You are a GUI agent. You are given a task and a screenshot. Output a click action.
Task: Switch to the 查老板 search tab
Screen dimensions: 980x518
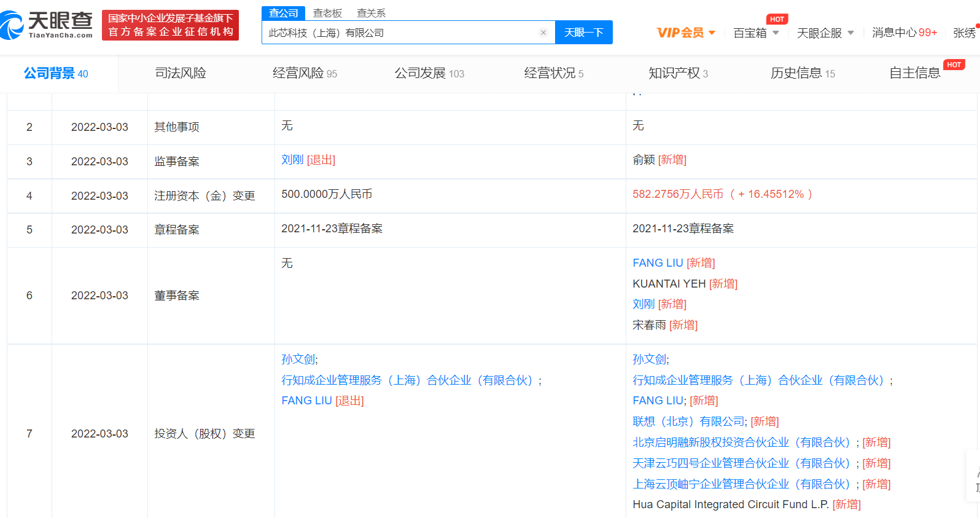click(x=327, y=13)
